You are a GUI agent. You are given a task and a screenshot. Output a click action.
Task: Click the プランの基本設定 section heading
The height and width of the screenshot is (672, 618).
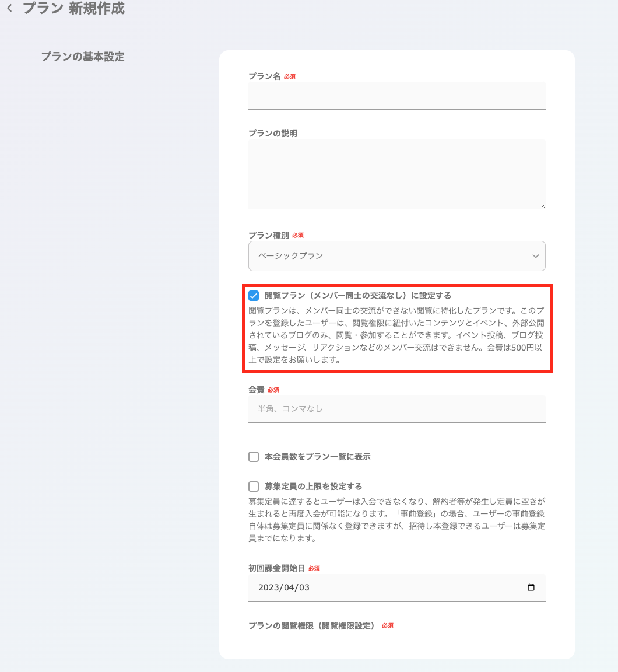83,57
